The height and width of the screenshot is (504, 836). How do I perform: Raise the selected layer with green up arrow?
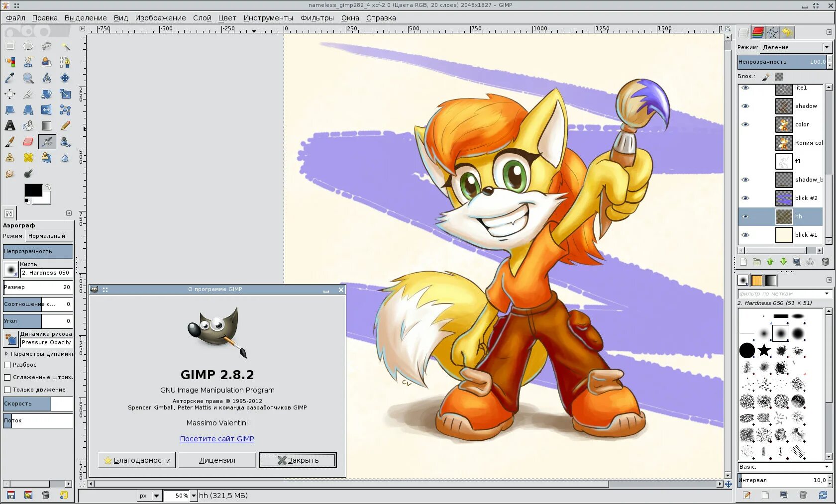pos(770,262)
